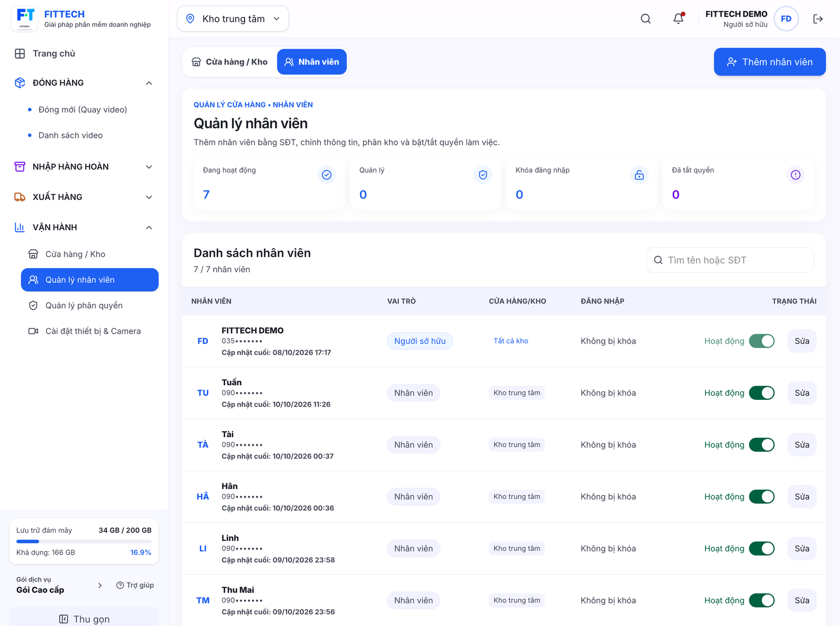Click the search magnifier icon in header
The image size is (840, 626).
tap(646, 19)
